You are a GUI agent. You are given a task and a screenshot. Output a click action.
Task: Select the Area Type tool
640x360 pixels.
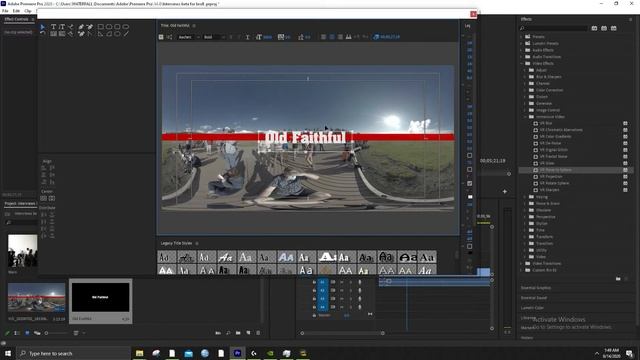53,34
